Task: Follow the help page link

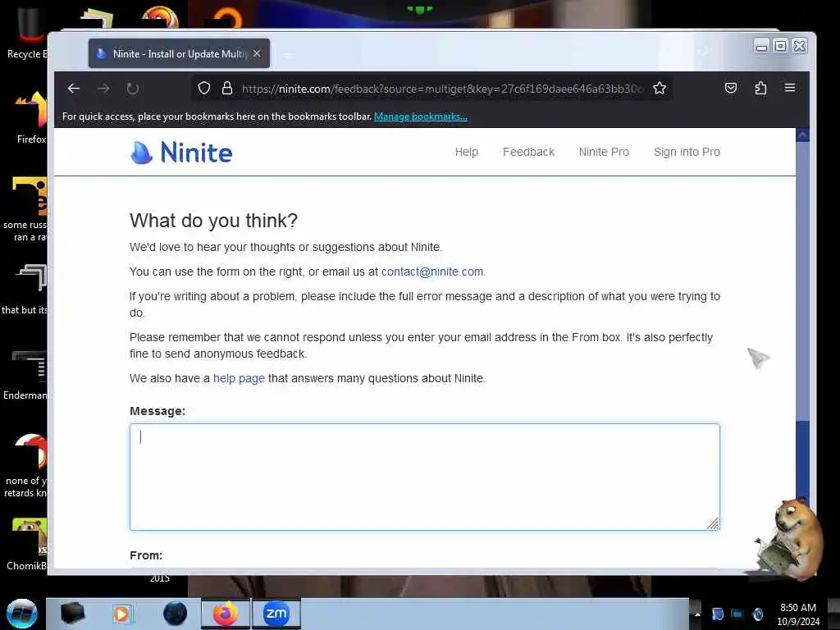Action: pos(239,378)
